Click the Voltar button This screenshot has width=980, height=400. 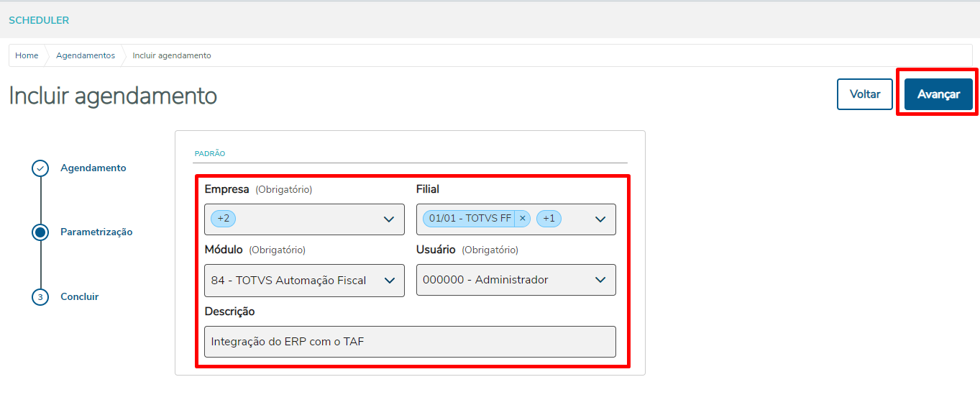[865, 94]
